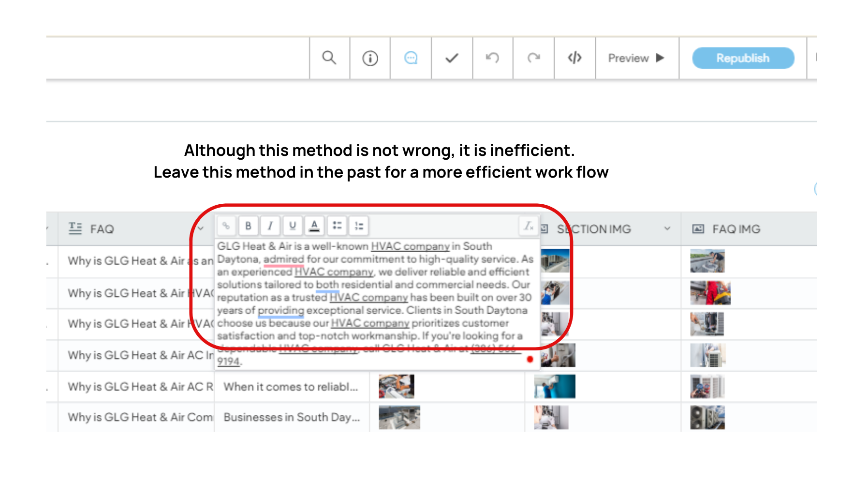Apply a bulleted list in the editor
The height and width of the screenshot is (483, 868).
pyautogui.click(x=337, y=226)
